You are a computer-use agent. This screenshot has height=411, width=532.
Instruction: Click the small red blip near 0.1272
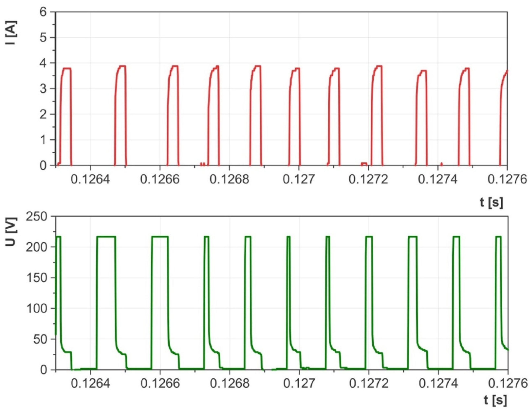coord(364,163)
